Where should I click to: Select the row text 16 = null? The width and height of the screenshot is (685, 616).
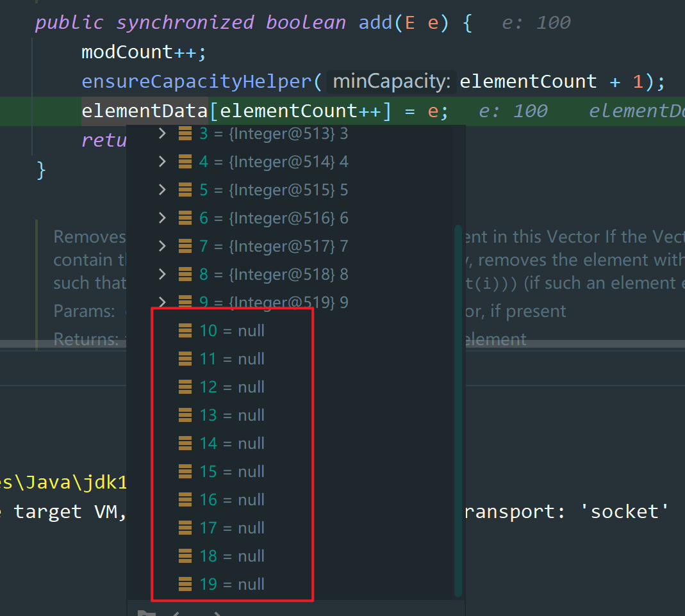click(x=232, y=499)
